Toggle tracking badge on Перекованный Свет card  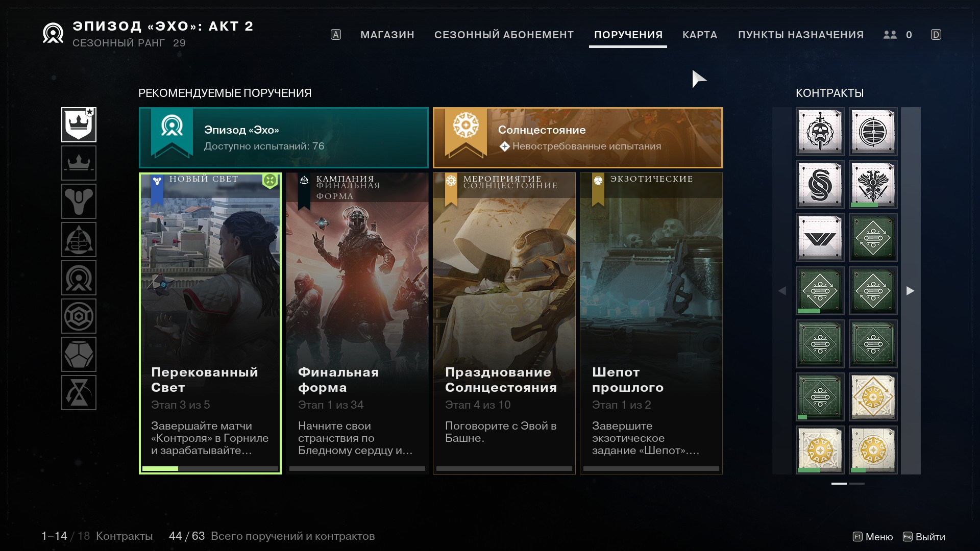click(x=270, y=180)
